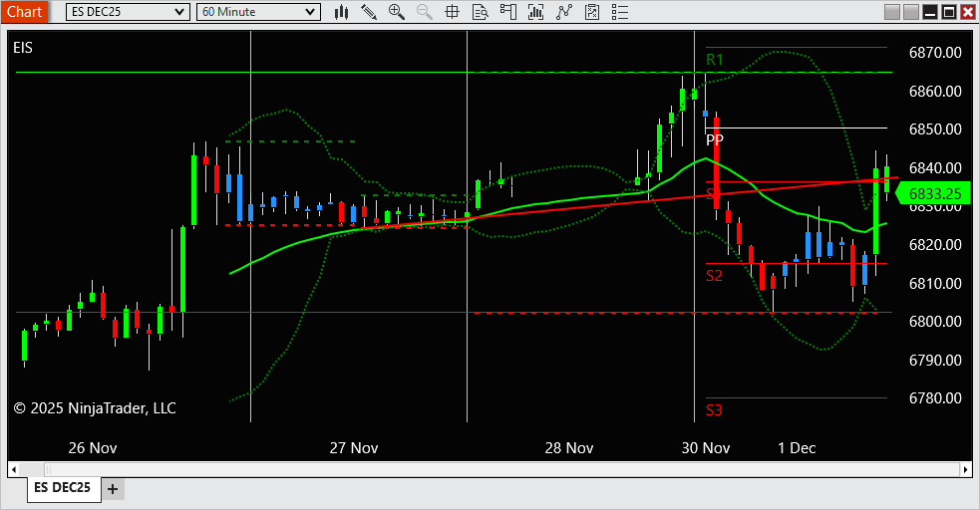Open the data box icon

[x=480, y=12]
